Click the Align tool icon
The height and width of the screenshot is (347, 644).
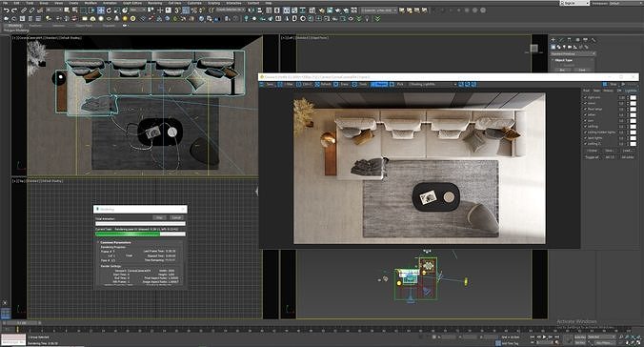[260, 10]
